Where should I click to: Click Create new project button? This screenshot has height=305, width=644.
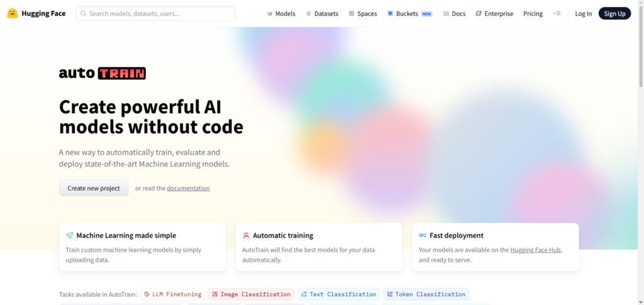coord(94,188)
